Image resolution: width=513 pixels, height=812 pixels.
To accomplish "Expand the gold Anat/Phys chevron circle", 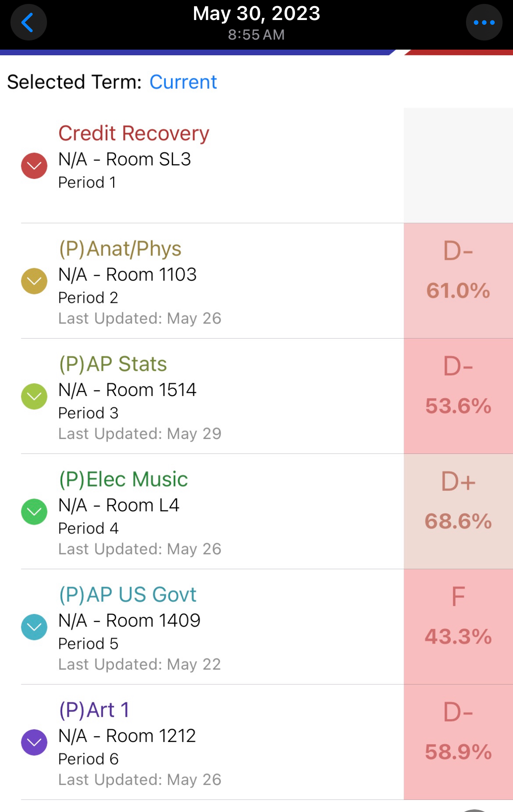I will 34,281.
